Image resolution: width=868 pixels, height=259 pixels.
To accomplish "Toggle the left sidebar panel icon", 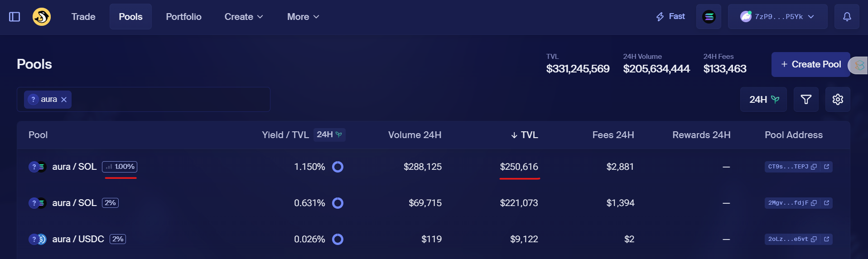I will pos(14,17).
